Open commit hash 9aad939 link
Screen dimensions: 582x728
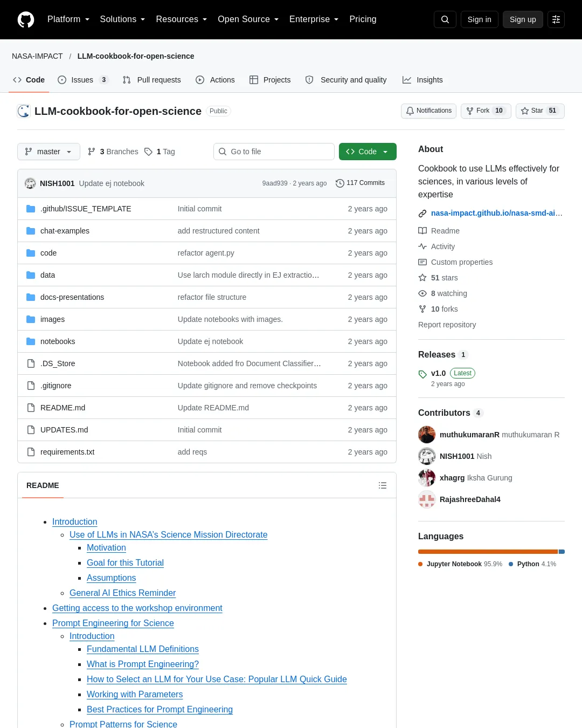pos(275,183)
